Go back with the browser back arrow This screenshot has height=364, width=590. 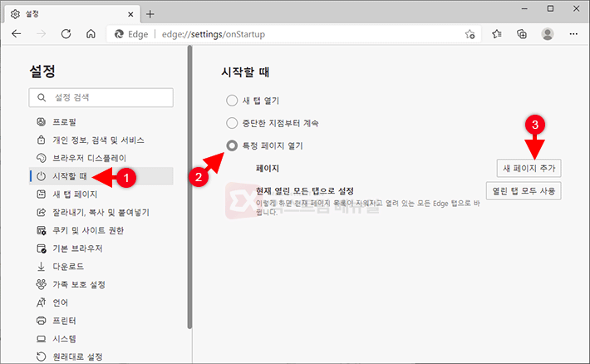point(16,34)
